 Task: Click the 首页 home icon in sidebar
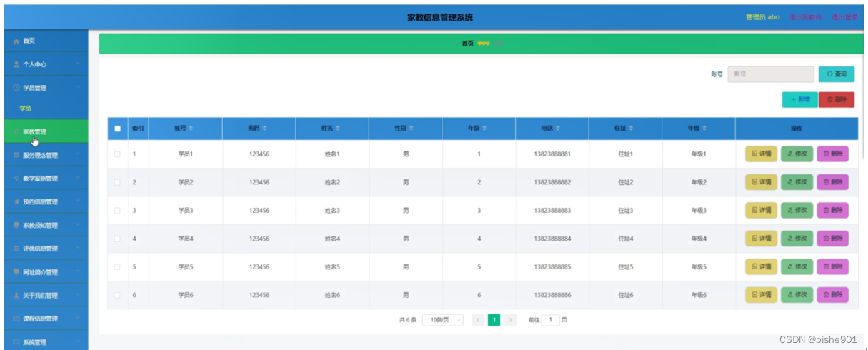[x=16, y=41]
